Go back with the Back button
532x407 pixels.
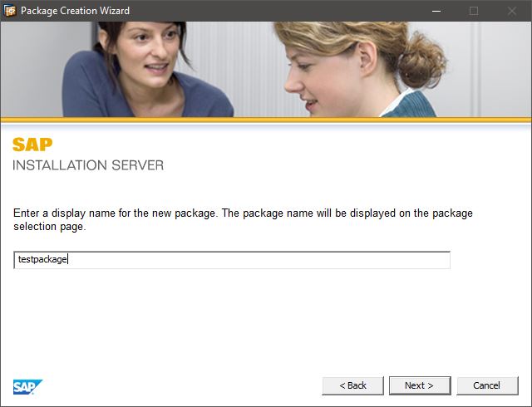point(352,385)
